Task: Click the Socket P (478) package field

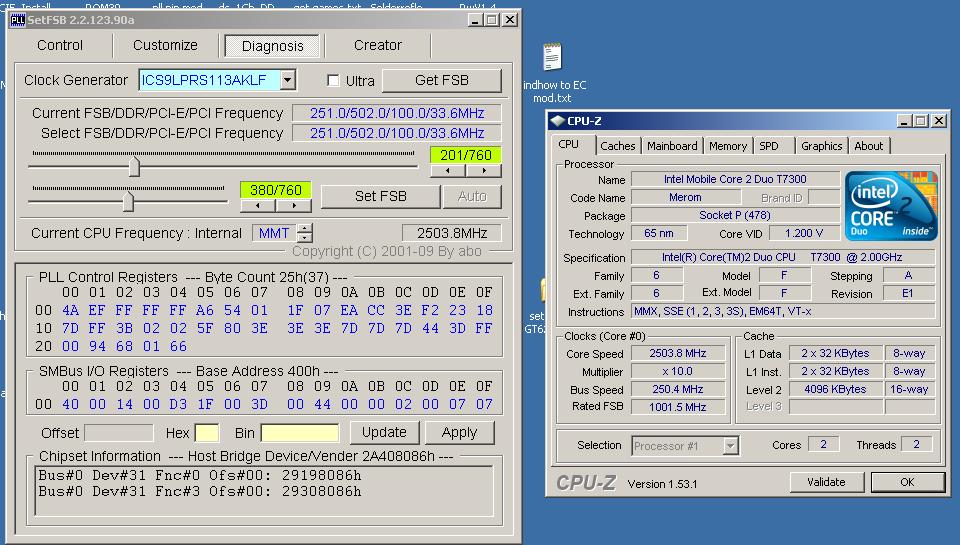Action: pyautogui.click(x=735, y=215)
